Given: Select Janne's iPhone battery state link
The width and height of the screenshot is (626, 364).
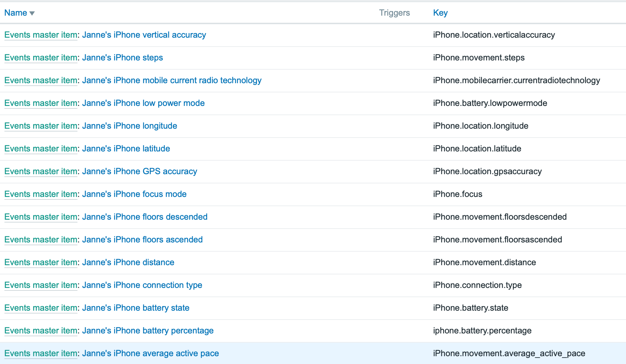Looking at the screenshot, I should [136, 308].
